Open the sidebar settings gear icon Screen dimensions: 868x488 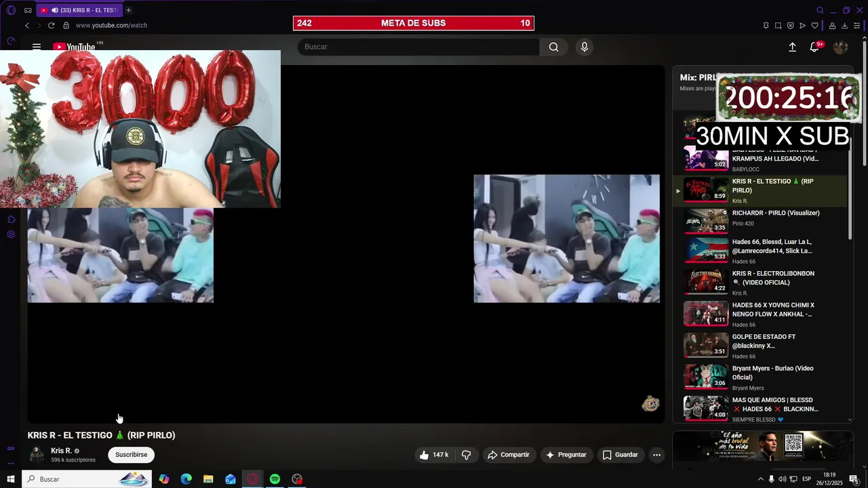(11, 235)
